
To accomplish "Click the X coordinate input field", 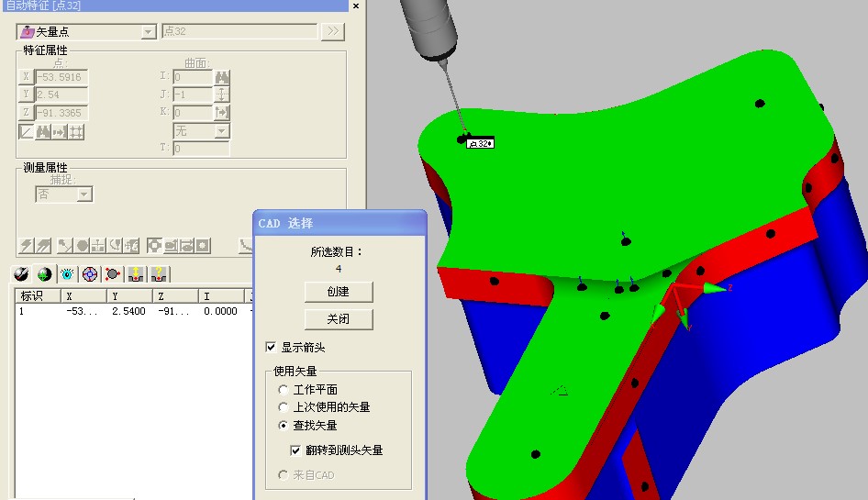I will click(61, 77).
